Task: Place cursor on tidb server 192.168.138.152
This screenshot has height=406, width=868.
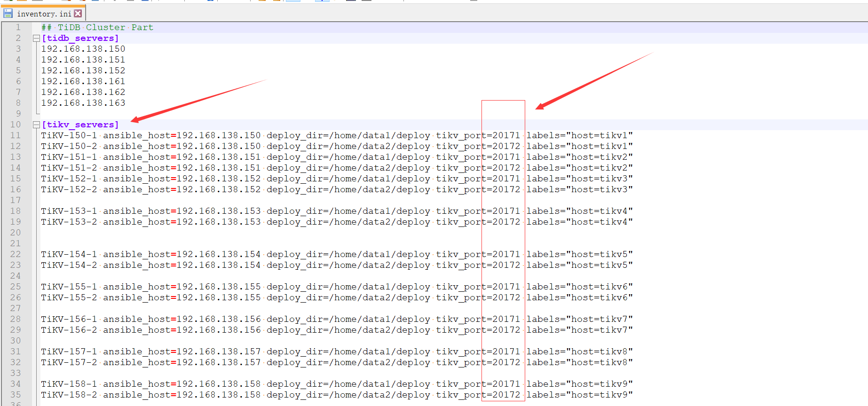Action: (x=83, y=70)
